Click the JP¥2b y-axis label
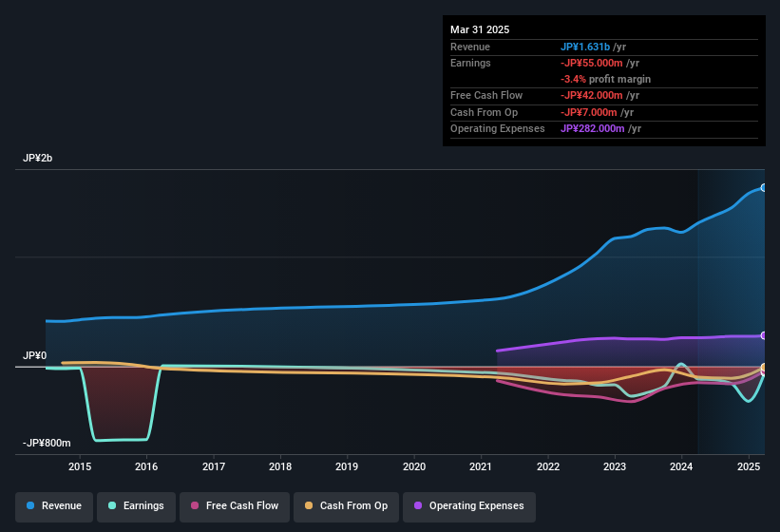 pyautogui.click(x=37, y=158)
